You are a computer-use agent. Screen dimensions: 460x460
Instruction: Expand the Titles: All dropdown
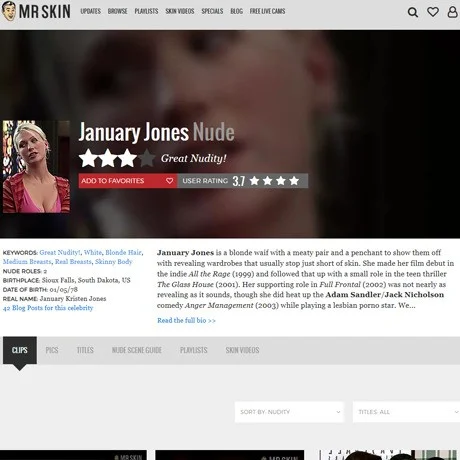(406, 412)
